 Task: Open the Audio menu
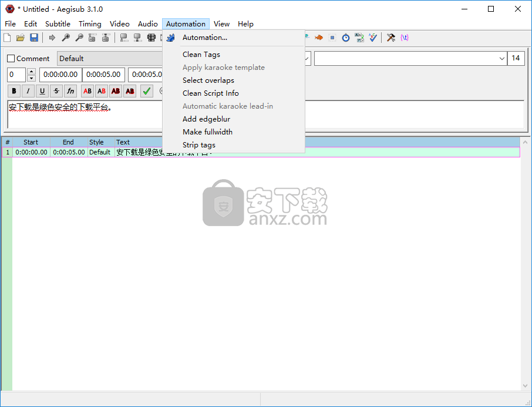click(147, 23)
